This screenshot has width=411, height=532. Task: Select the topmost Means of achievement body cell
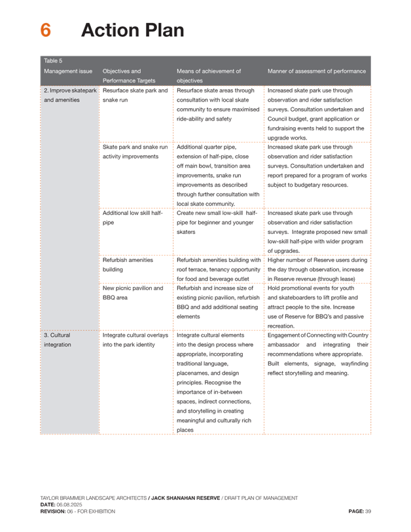pos(218,105)
